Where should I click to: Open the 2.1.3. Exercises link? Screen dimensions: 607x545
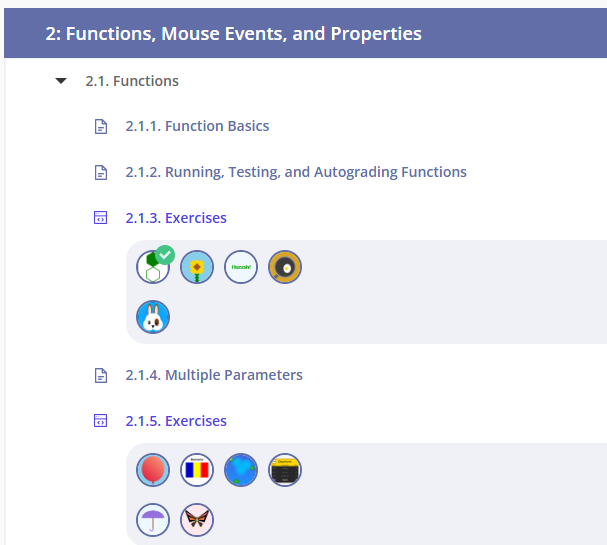(176, 218)
